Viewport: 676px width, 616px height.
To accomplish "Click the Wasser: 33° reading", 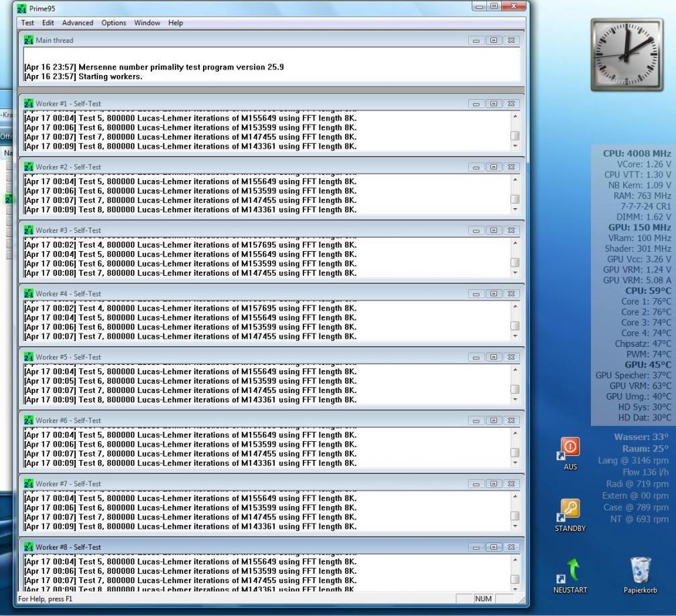I will pyautogui.click(x=641, y=437).
